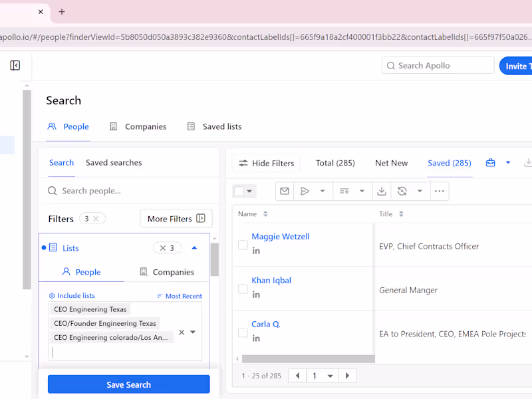The height and width of the screenshot is (399, 532).
Task: Clear selected include lists
Action: [182, 332]
